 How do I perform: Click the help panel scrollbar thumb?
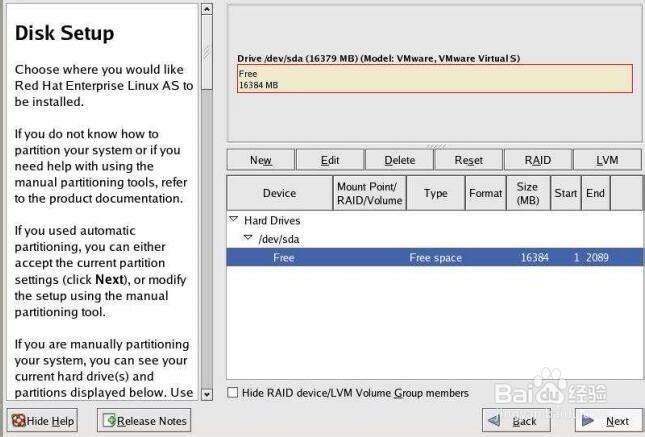207,52
